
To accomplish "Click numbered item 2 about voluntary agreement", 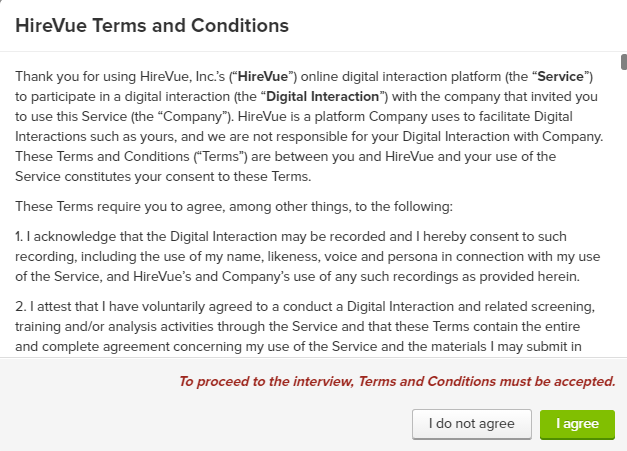I will 300,306.
